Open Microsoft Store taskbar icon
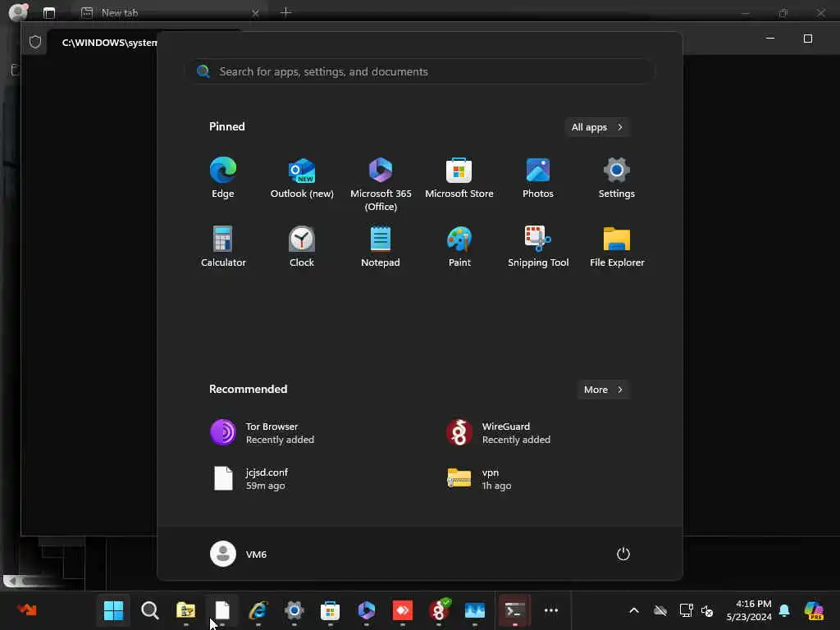 point(330,610)
